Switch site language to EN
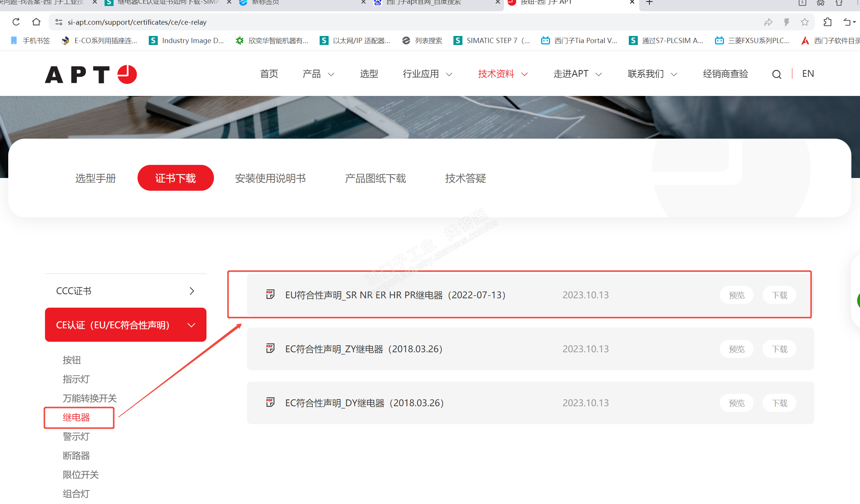This screenshot has width=860, height=504. click(x=808, y=74)
